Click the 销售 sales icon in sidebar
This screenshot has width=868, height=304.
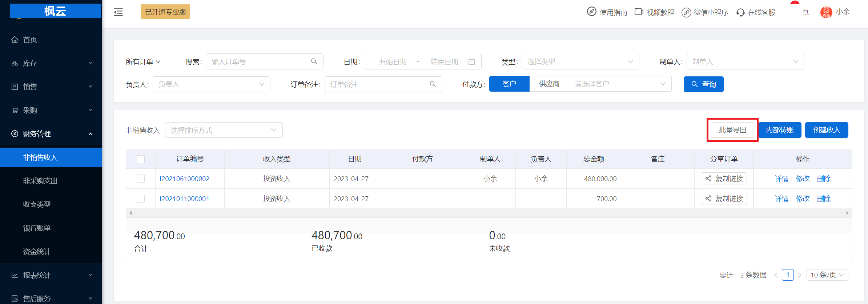coord(15,87)
